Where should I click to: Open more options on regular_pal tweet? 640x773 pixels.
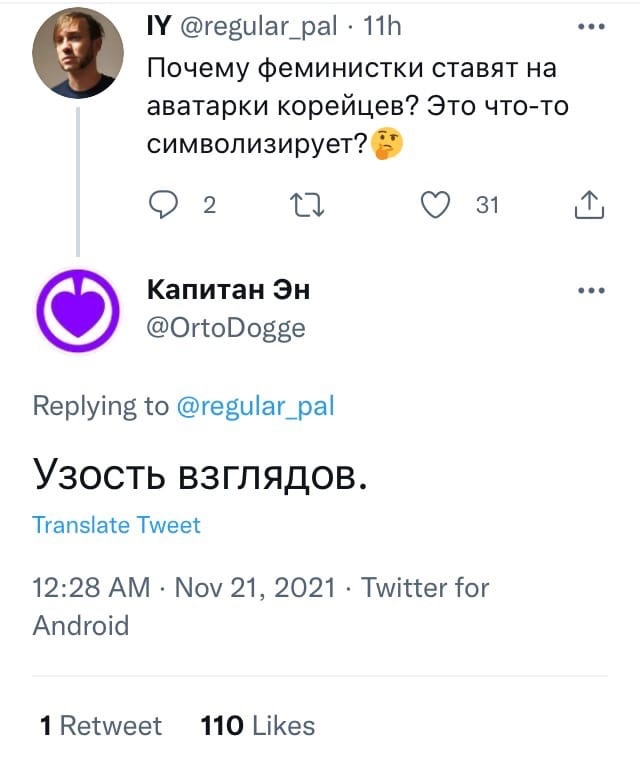click(x=592, y=27)
